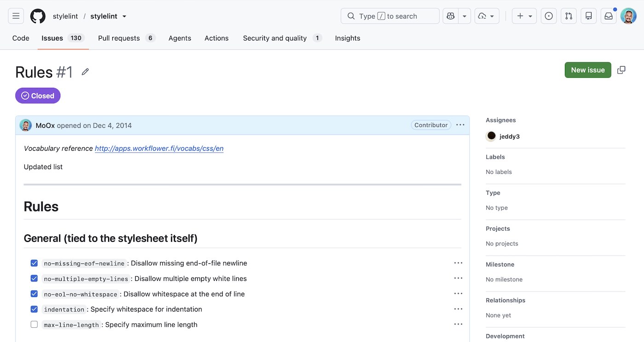Screen dimensions: 644x342
Task: Click the Relationships sidebar heading
Action: point(506,300)
